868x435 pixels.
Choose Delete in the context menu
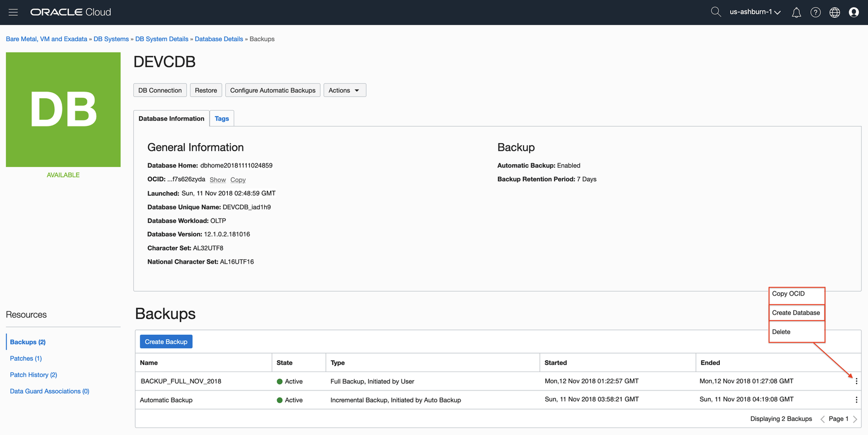point(781,332)
